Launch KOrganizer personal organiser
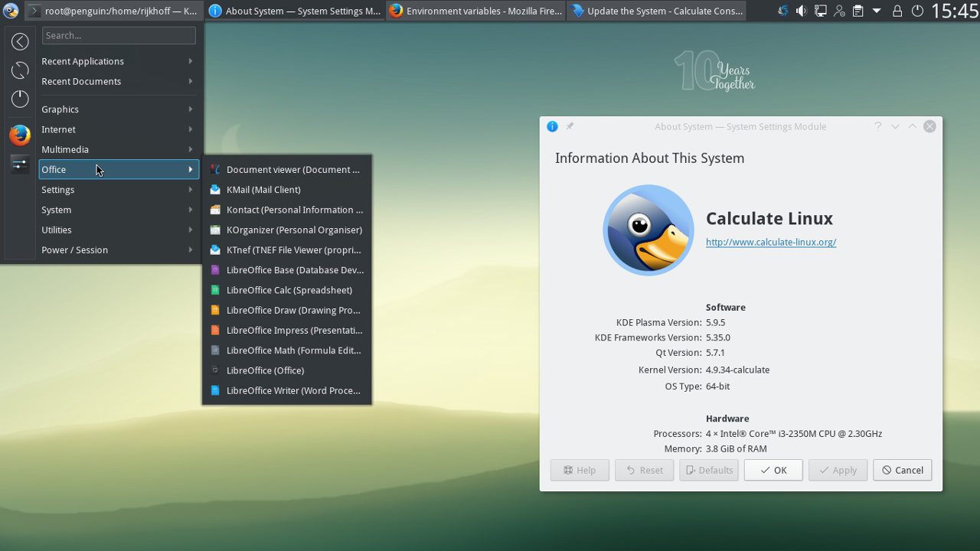980x551 pixels. 286,230
